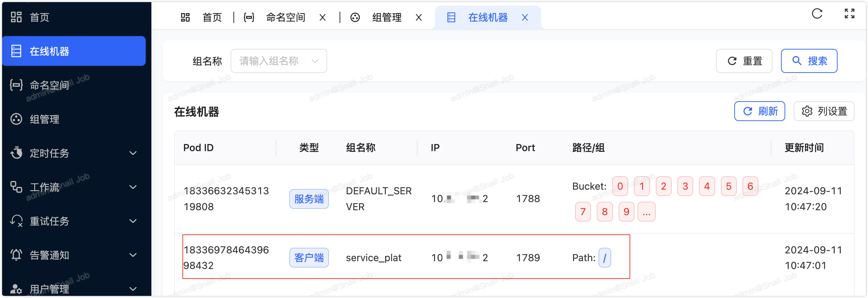Switch to the 组管理 tab
Screen dimensions: 868x298
click(386, 17)
